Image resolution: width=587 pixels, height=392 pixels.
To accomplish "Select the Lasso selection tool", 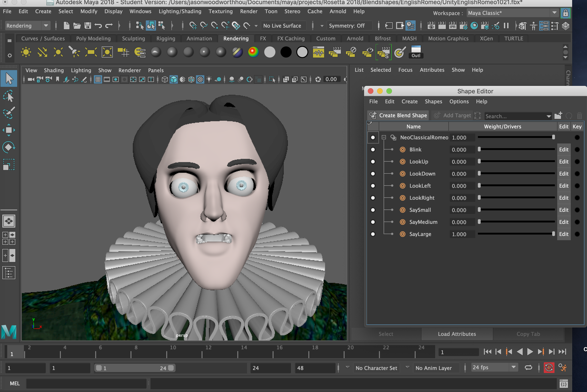I will coord(9,96).
